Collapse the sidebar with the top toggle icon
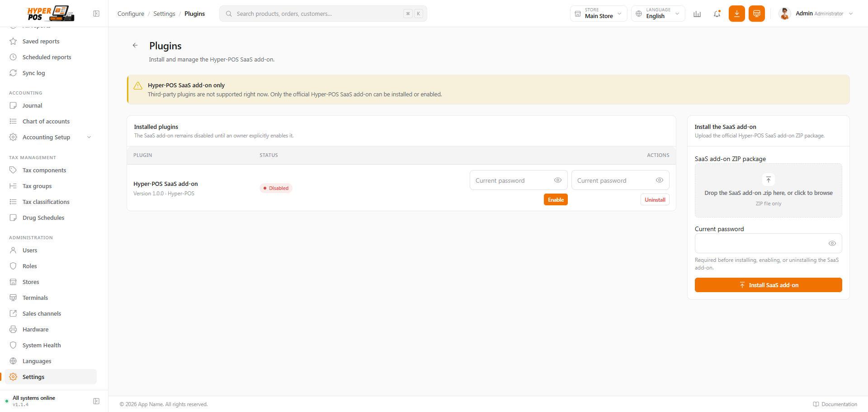 click(x=96, y=14)
